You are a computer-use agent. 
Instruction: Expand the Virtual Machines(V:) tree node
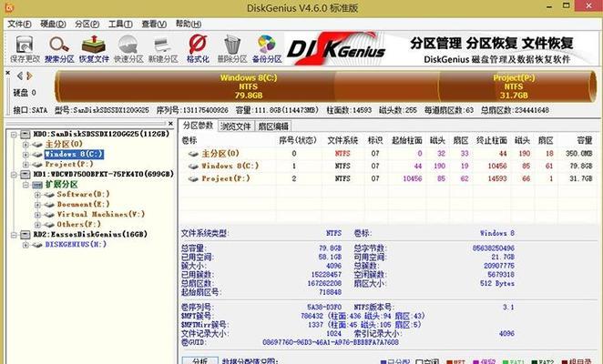[x=37, y=215]
